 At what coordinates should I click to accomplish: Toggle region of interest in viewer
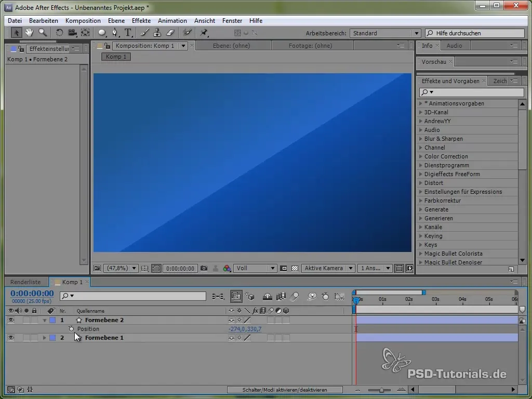(284, 269)
